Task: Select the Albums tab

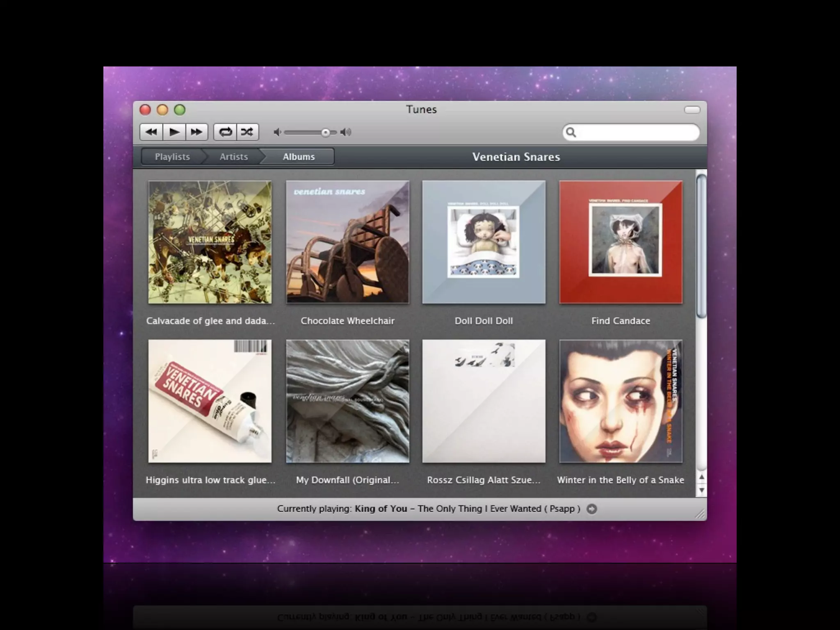Action: [299, 157]
